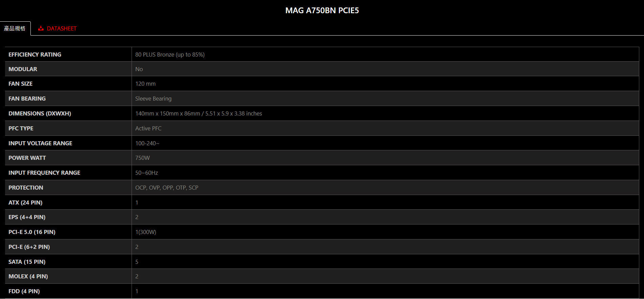Click the 1(300W) connector value

point(146,232)
